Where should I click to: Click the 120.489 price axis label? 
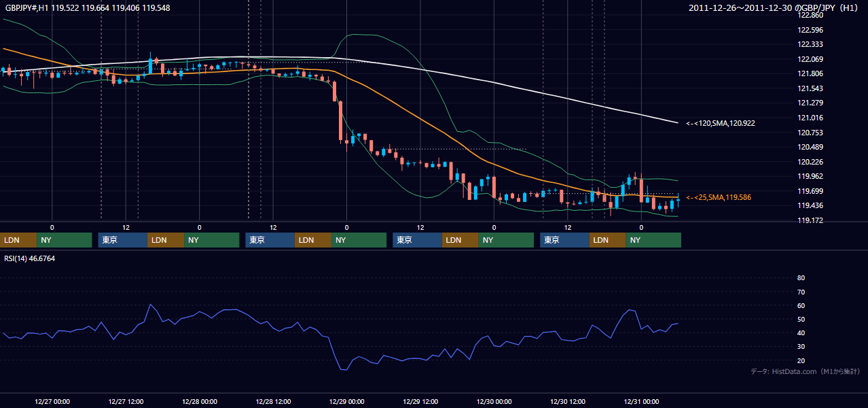pos(811,147)
